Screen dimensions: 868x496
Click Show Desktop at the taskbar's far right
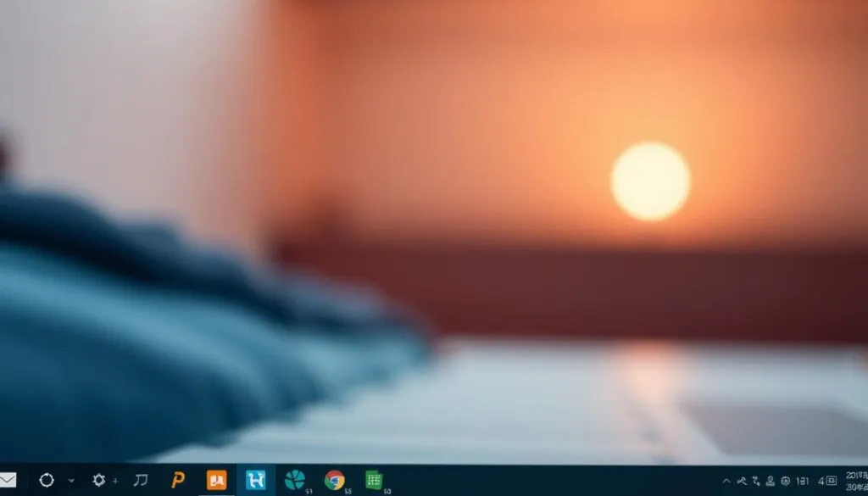[x=866, y=482]
